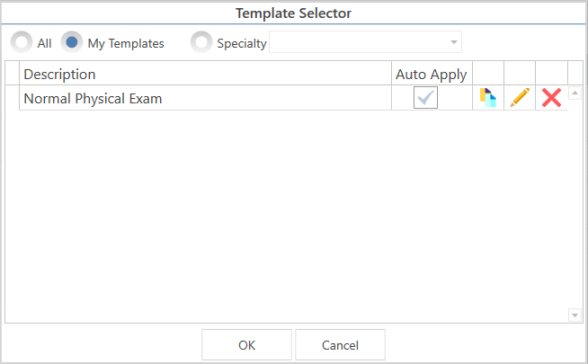Edit template using the pencil icon
This screenshot has width=588, height=364.
click(x=520, y=98)
